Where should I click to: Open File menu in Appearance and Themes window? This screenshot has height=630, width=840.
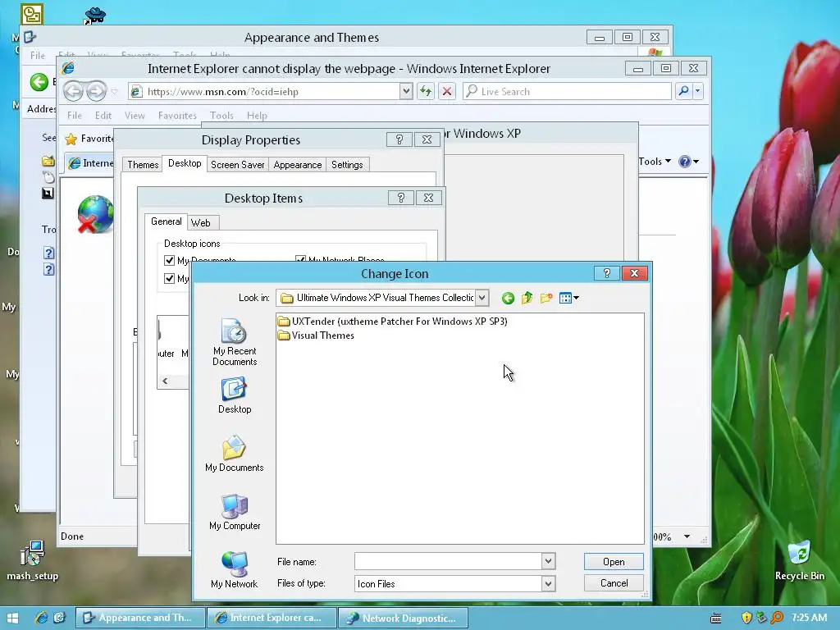38,55
